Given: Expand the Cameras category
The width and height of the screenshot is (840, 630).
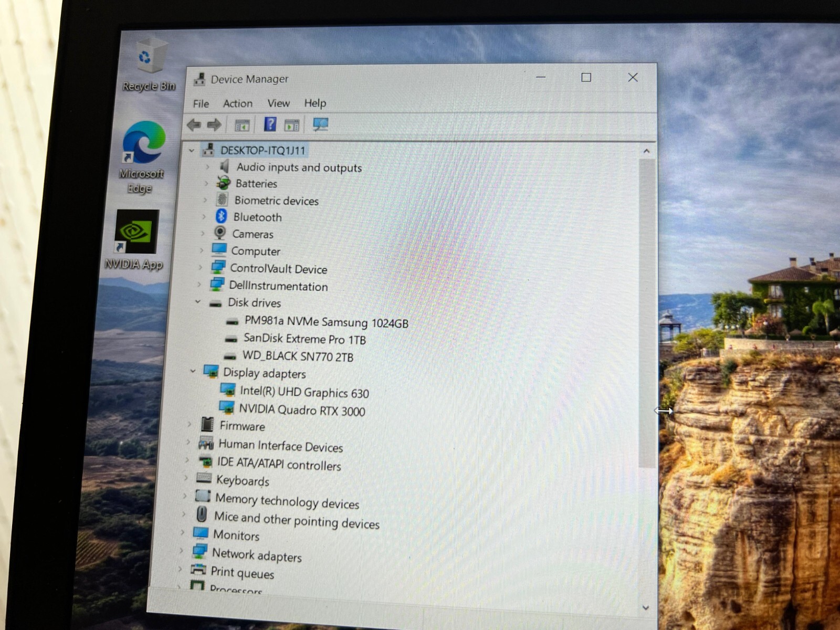Looking at the screenshot, I should coord(203,233).
